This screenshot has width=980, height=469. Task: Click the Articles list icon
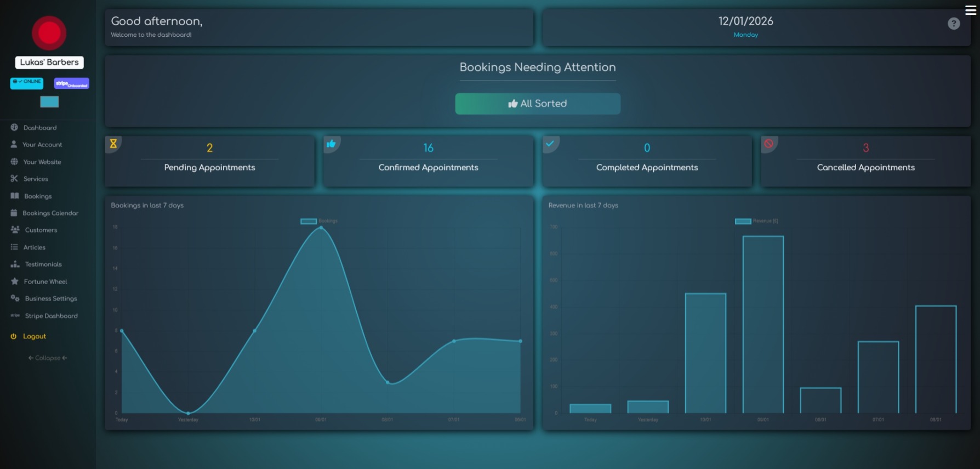coord(14,247)
